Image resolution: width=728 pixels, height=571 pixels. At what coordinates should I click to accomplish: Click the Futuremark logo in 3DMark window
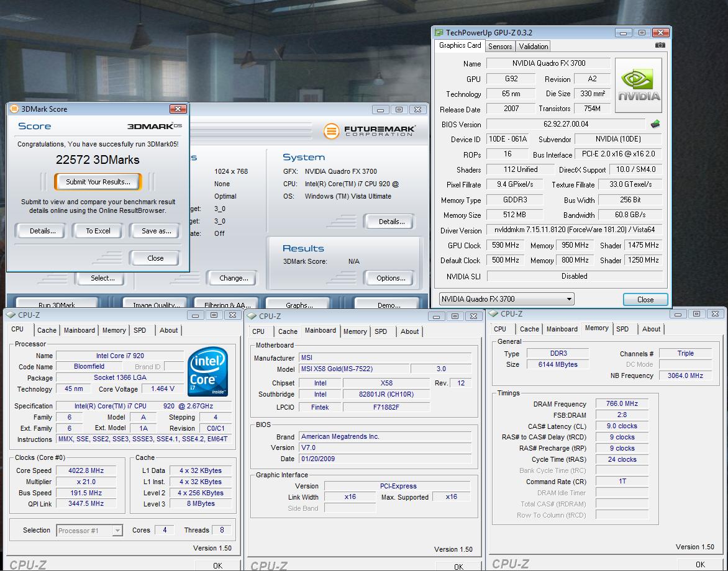click(370, 131)
